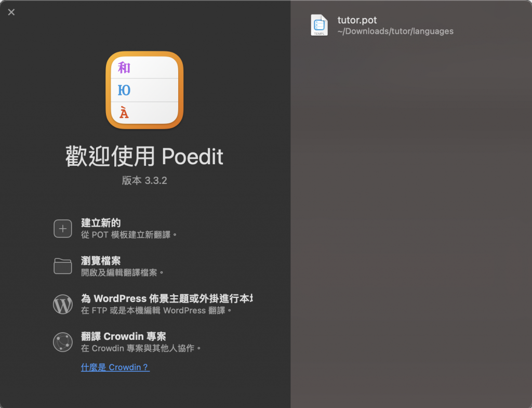Click the plus icon for creating new translation

[x=63, y=229]
